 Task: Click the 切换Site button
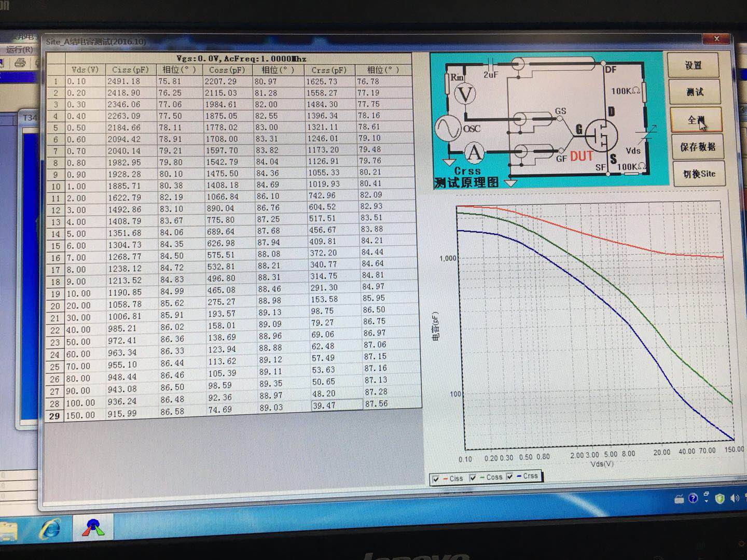[698, 174]
